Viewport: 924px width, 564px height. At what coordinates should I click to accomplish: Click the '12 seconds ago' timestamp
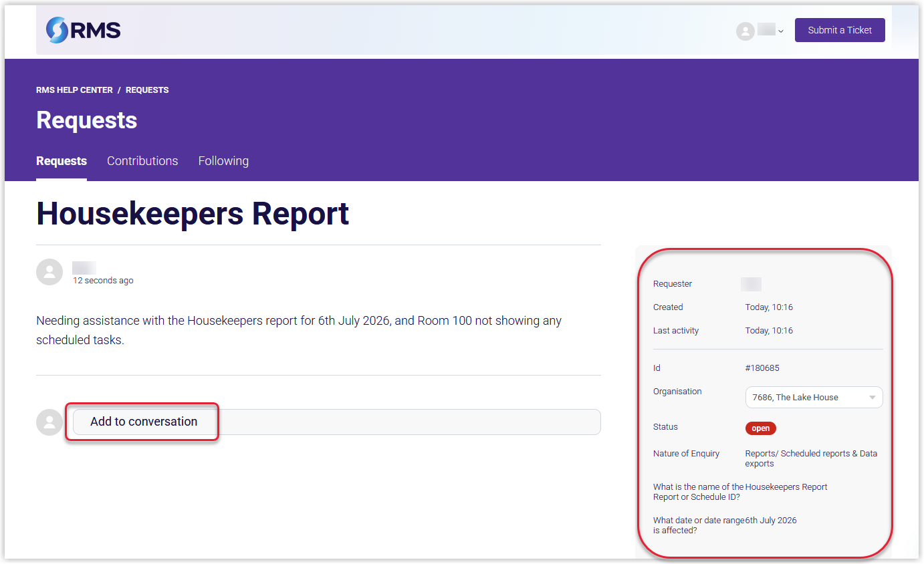103,281
